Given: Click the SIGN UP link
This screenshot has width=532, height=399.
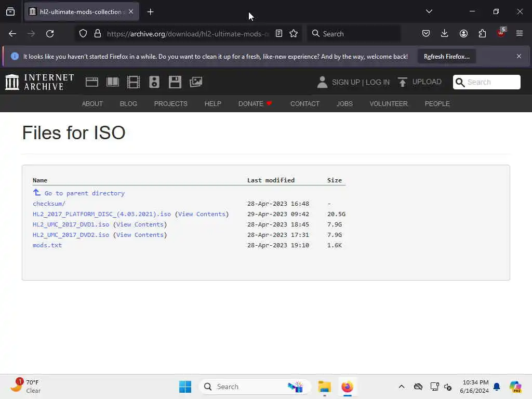Looking at the screenshot, I should pyautogui.click(x=345, y=82).
